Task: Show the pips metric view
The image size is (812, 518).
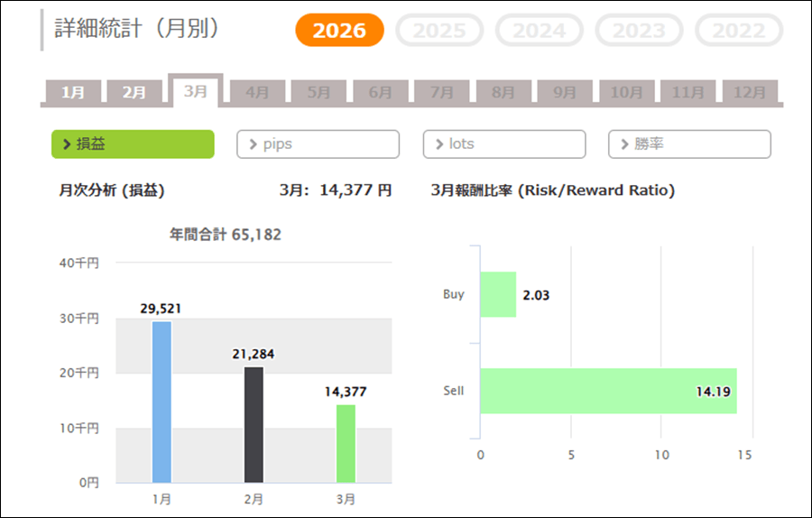Action: [318, 144]
